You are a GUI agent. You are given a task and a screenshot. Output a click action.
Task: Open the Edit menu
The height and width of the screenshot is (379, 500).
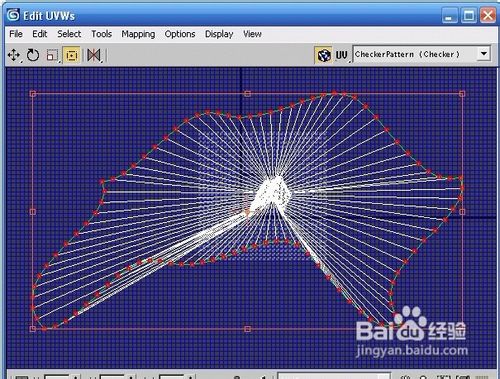tap(40, 34)
